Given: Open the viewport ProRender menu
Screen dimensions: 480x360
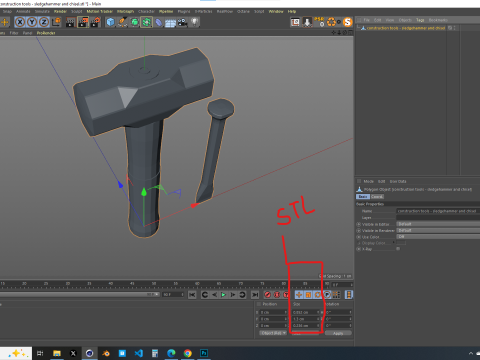Looking at the screenshot, I should pos(46,33).
